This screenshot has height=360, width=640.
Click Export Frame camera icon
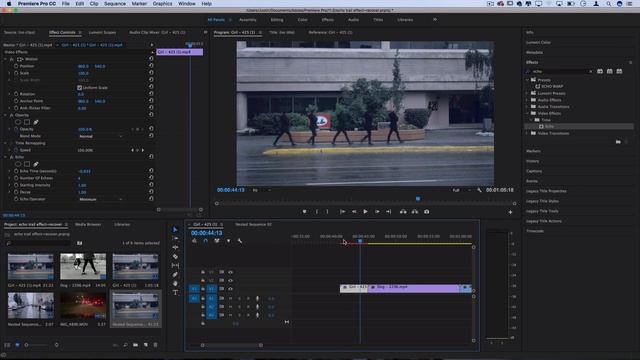(x=427, y=212)
